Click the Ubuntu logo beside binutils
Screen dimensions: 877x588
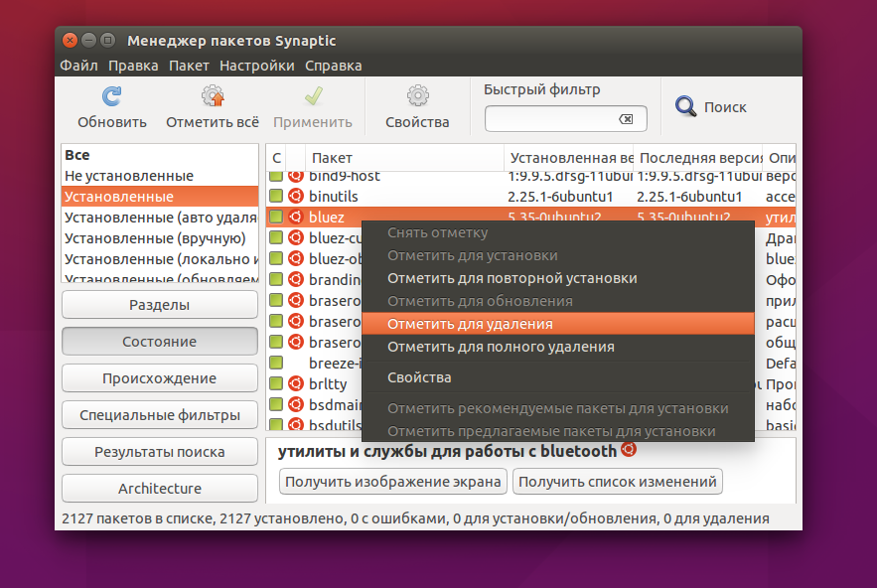(x=296, y=196)
